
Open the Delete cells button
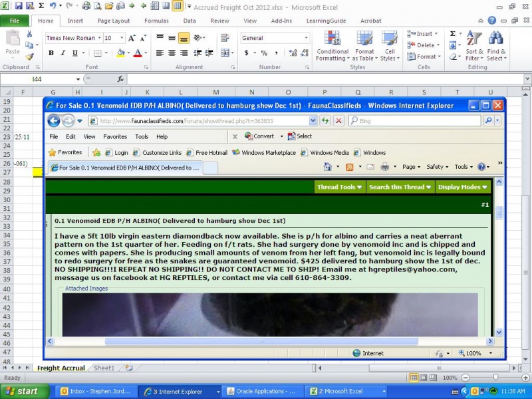click(x=424, y=45)
